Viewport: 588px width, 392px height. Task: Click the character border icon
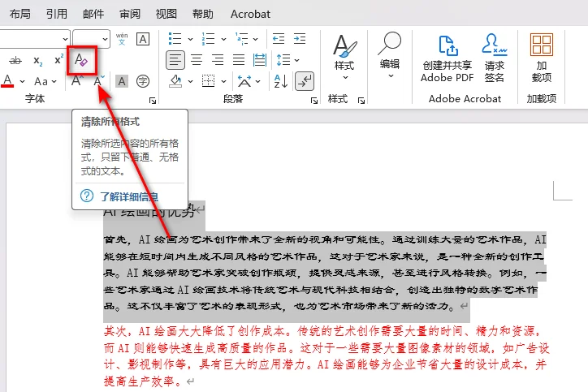(x=143, y=39)
